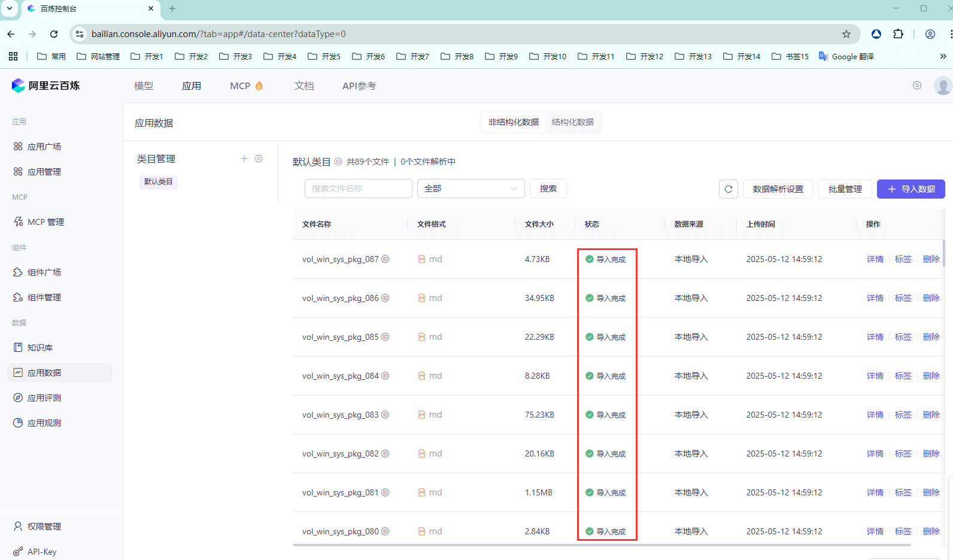Expand the 全部 status filter dropdown

[471, 188]
